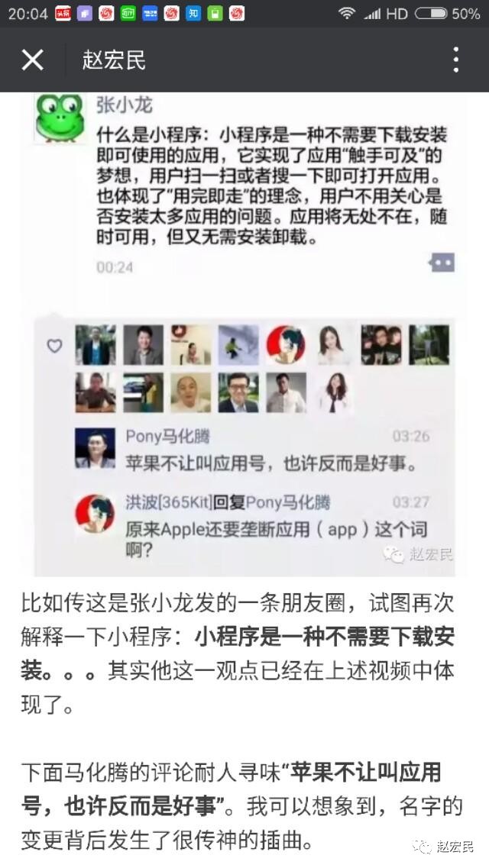
Task: Tap the comment bubble icon beside 00:24
Action: [442, 263]
